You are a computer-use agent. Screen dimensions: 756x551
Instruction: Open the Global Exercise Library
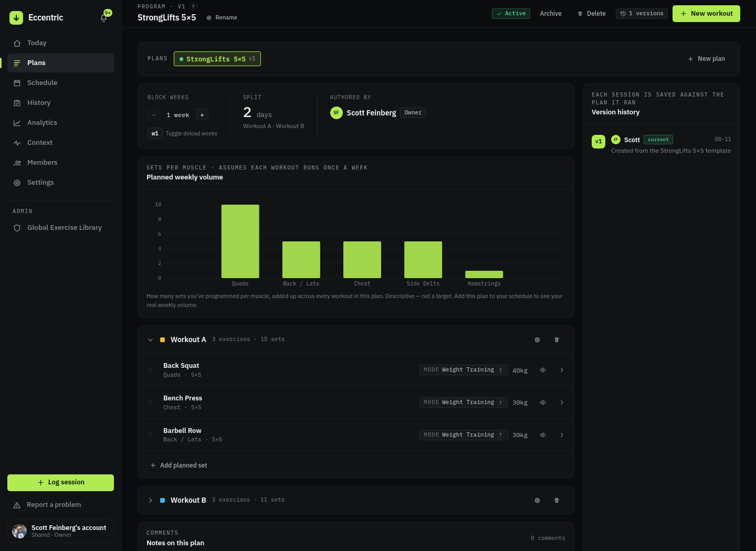[60, 228]
